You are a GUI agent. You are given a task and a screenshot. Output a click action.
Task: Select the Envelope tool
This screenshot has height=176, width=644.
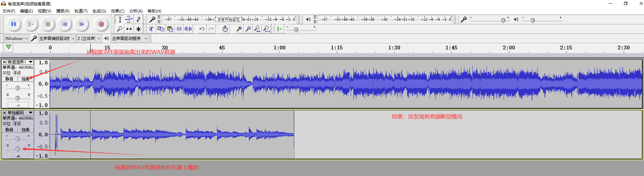(129, 20)
